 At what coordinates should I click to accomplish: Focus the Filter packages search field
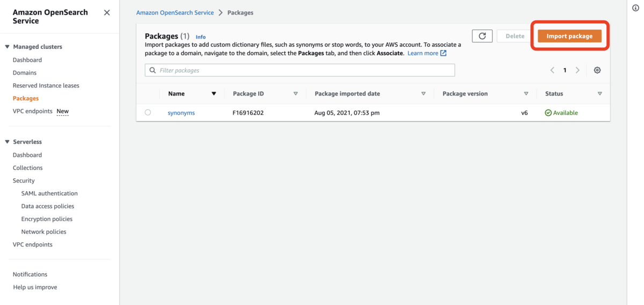click(x=300, y=70)
